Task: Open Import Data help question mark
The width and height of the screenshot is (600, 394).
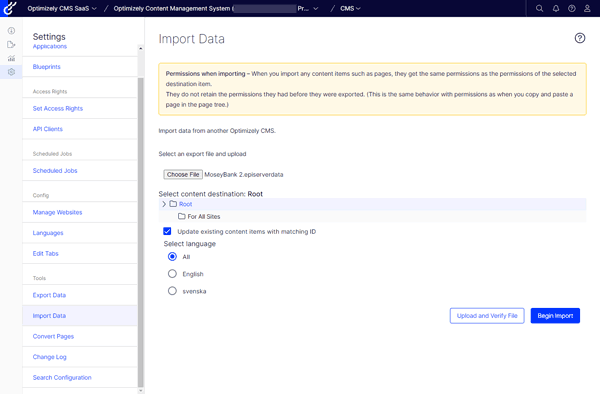Action: point(580,38)
